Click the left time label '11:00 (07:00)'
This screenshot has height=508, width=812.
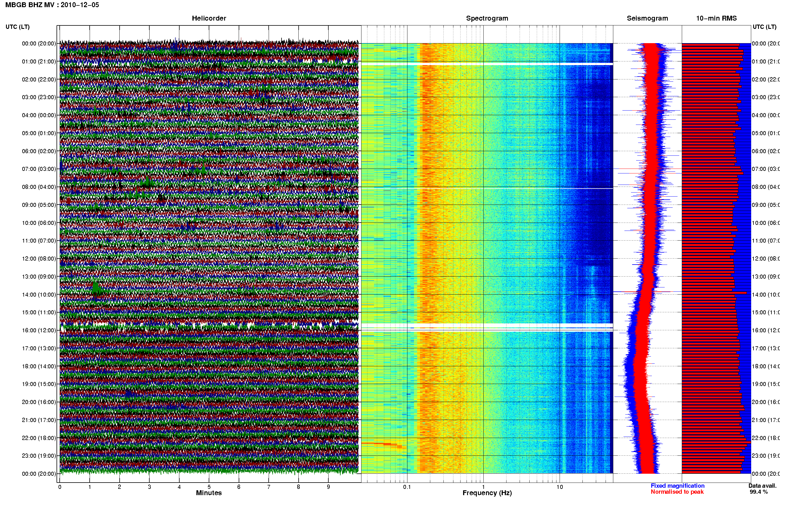click(39, 241)
